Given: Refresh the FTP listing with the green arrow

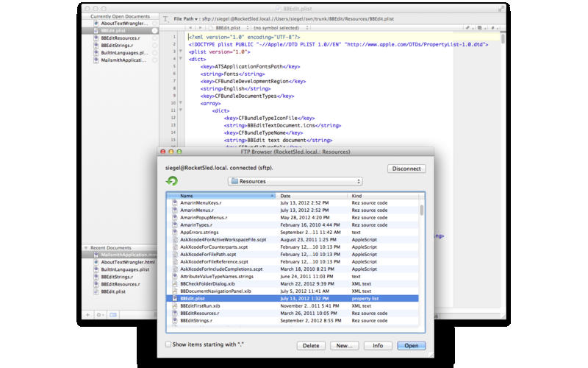Looking at the screenshot, I should tap(172, 181).
